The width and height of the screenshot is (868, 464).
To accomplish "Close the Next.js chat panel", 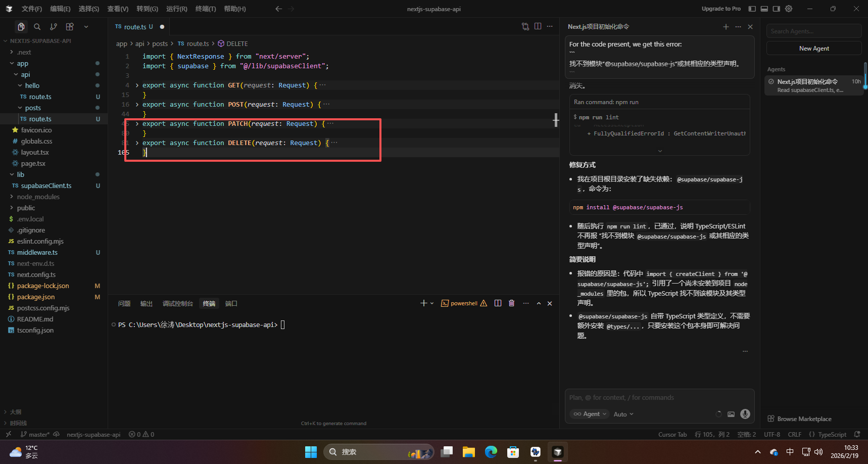I will [750, 27].
